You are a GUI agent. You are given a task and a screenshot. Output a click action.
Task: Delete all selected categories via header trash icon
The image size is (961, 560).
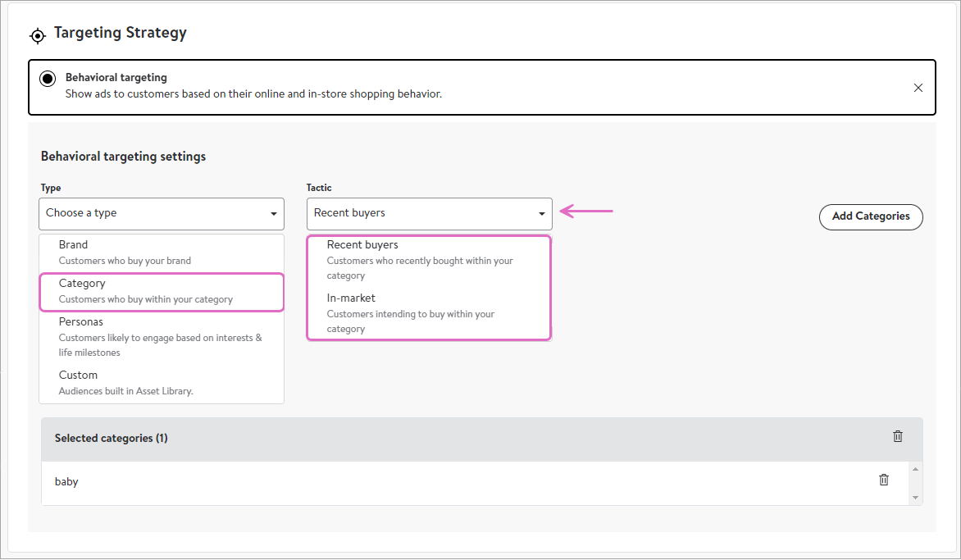tap(897, 437)
